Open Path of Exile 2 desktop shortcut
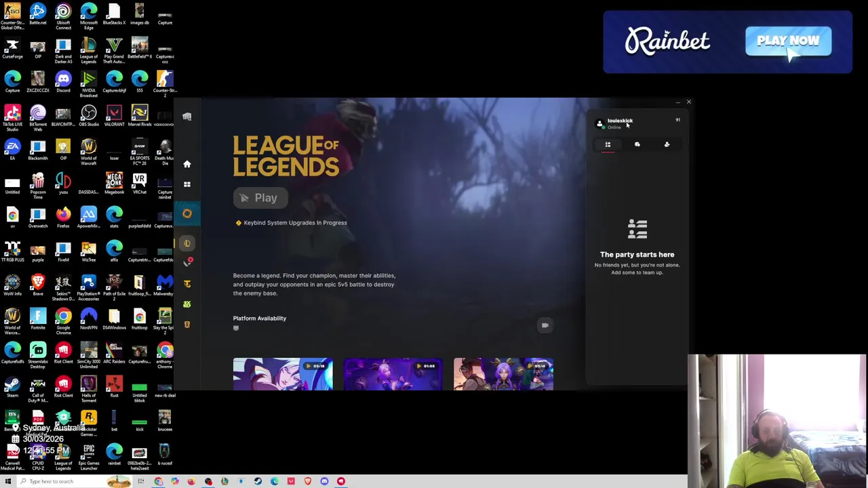Screen dimensions: 868x488 [114, 287]
